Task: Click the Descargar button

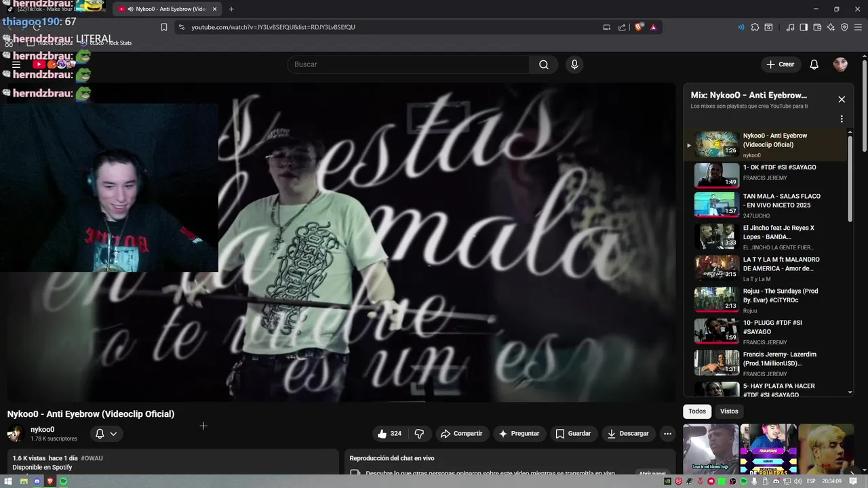Action: pos(628,434)
